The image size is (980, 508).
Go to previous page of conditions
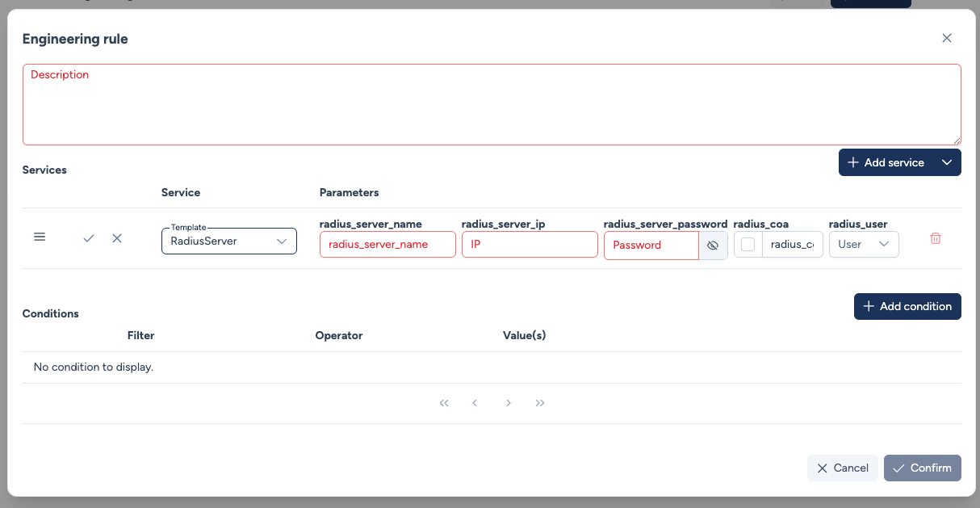click(x=475, y=403)
